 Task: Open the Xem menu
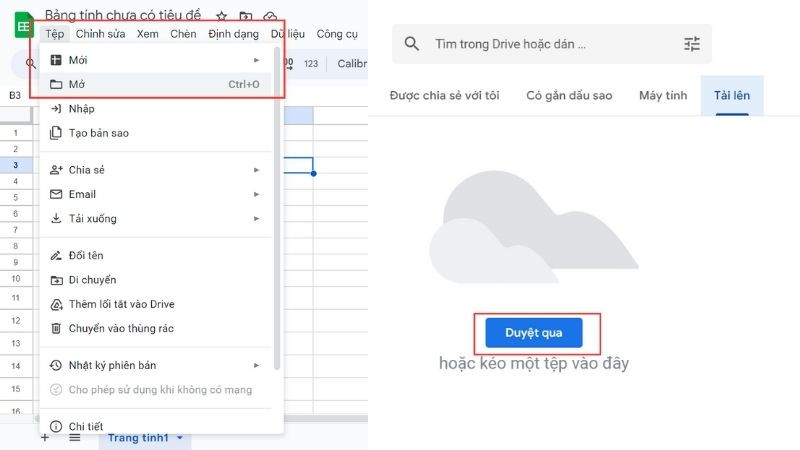tap(147, 34)
